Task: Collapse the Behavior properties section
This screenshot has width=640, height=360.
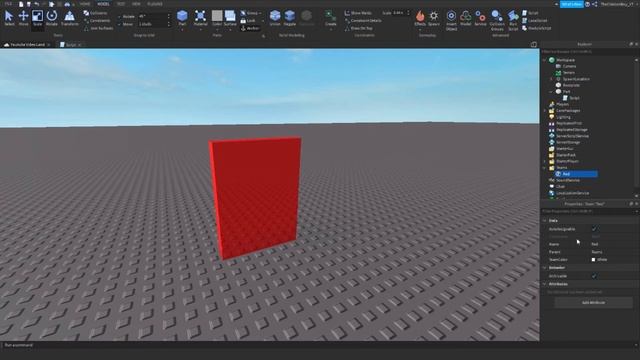Action: (544, 268)
